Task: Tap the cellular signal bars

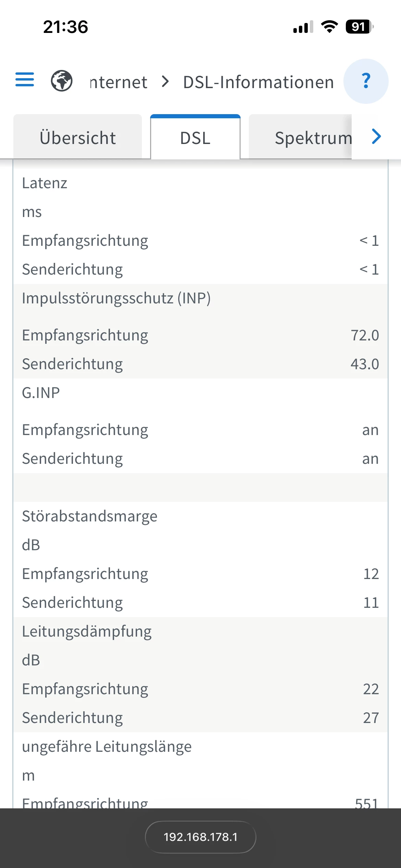Action: coord(303,27)
